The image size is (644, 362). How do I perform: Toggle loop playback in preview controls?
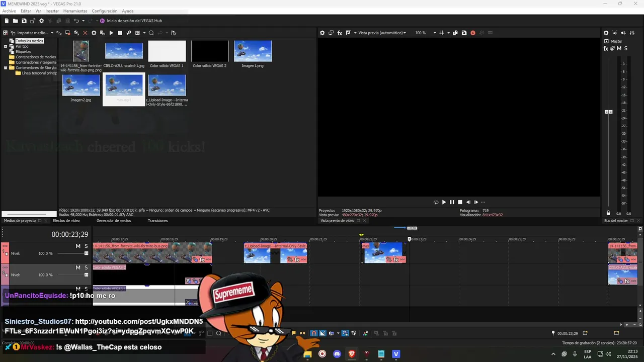[436, 202]
